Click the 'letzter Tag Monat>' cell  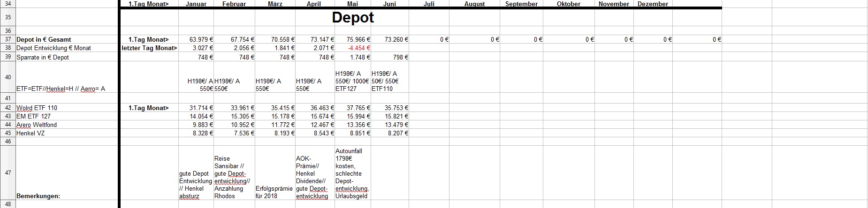pos(149,48)
